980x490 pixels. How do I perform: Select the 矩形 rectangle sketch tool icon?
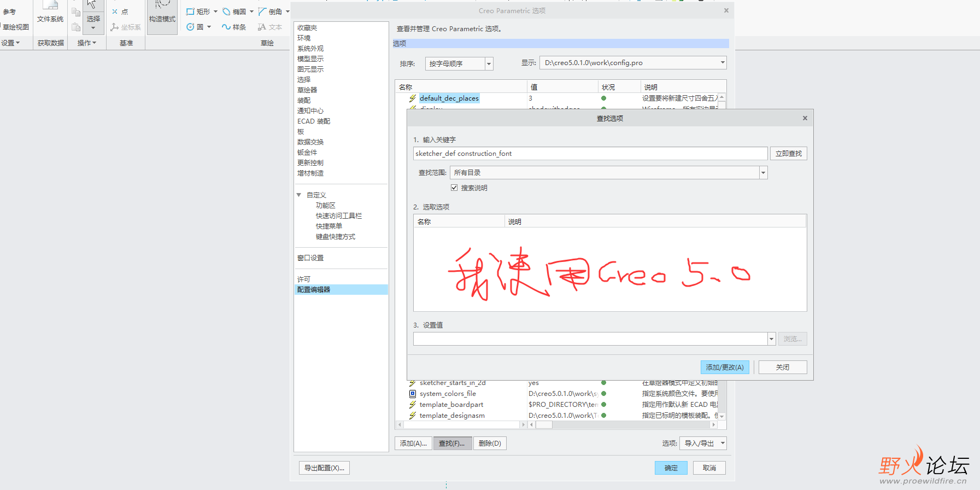coord(190,11)
